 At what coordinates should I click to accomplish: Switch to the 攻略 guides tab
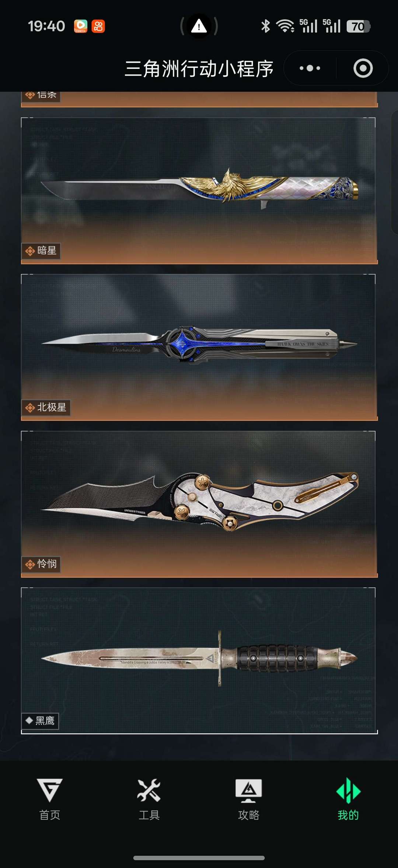249,799
